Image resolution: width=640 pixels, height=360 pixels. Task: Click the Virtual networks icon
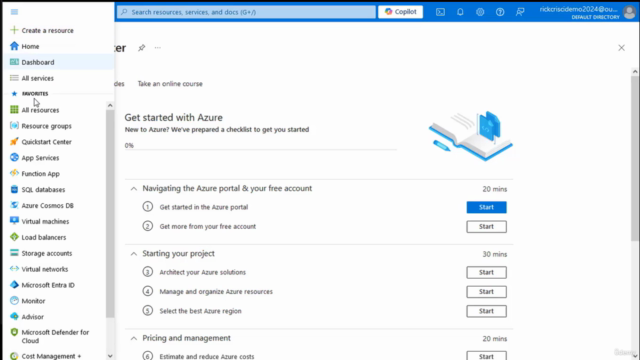14,269
